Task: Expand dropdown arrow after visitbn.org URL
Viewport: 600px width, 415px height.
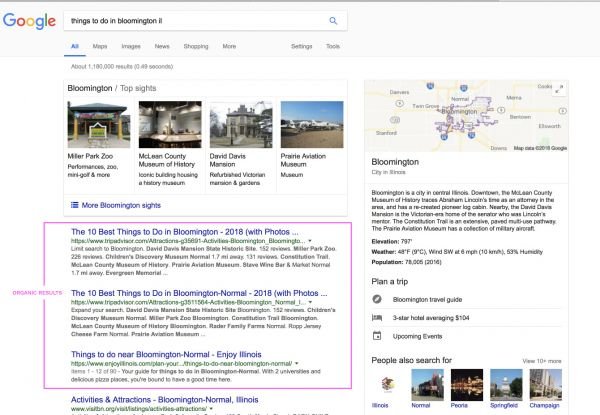Action: pos(211,409)
